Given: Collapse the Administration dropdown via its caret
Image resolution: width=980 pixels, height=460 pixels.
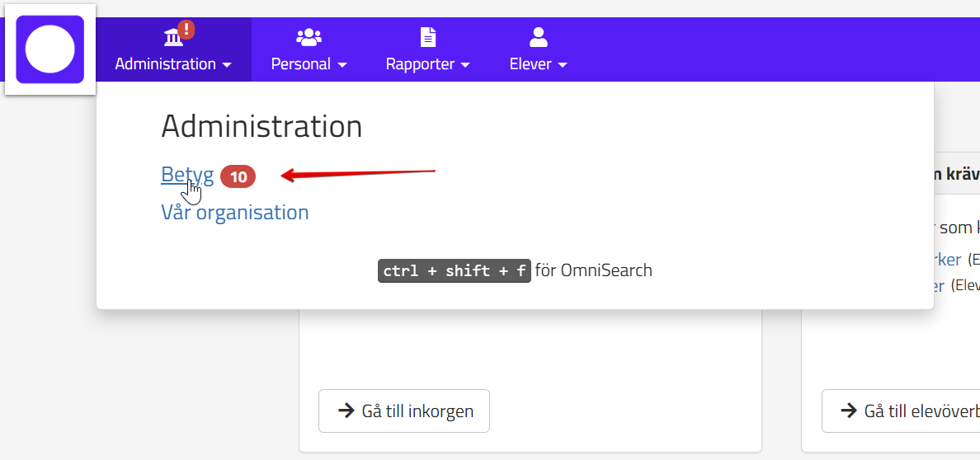Looking at the screenshot, I should click(226, 64).
